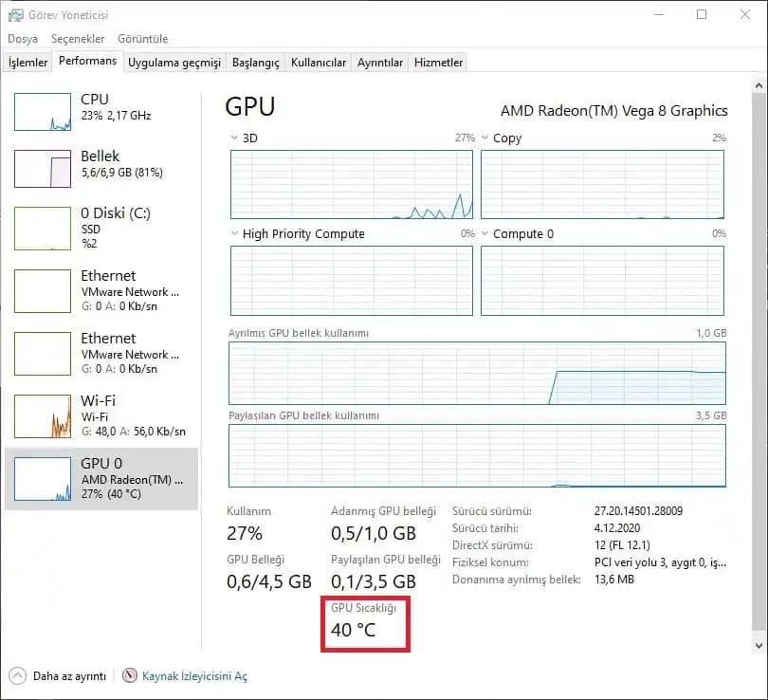Expand High Priority Compute dropdown

coord(235,234)
